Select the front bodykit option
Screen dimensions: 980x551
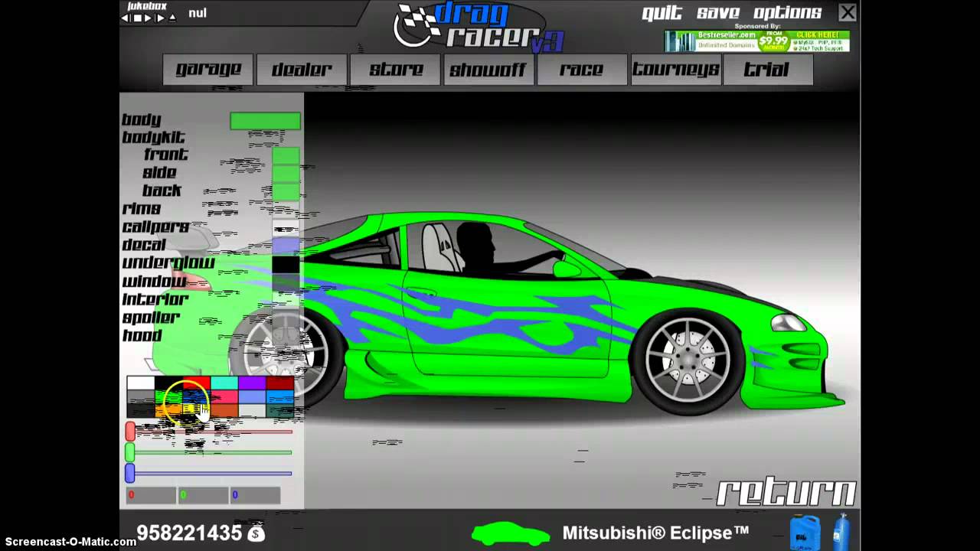(x=165, y=155)
